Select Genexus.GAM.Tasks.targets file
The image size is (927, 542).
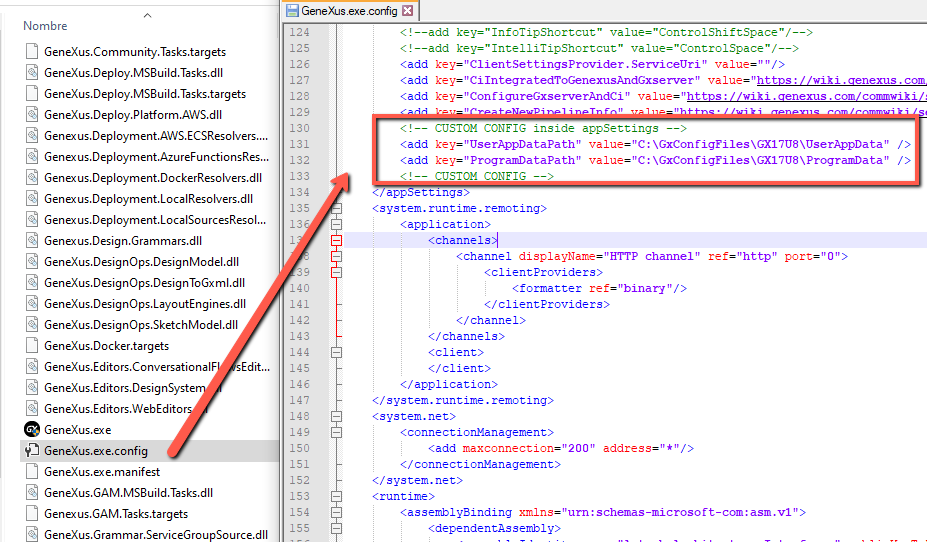(116, 514)
